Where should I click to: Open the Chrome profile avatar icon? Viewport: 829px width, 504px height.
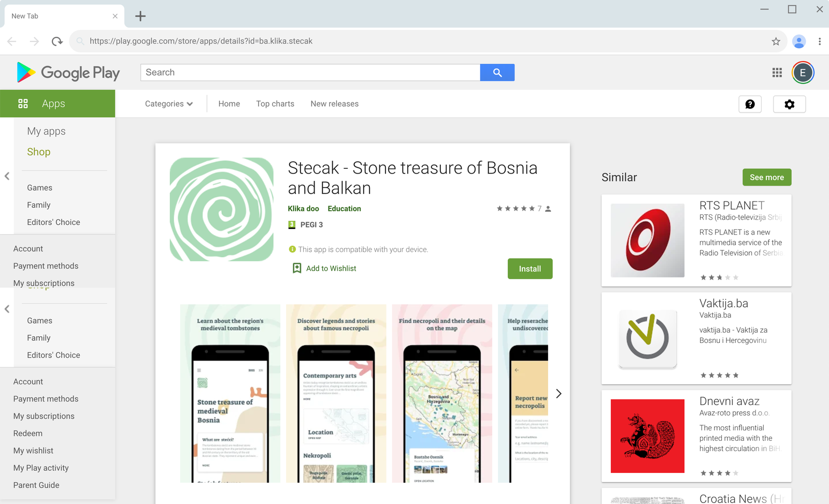pyautogui.click(x=799, y=41)
